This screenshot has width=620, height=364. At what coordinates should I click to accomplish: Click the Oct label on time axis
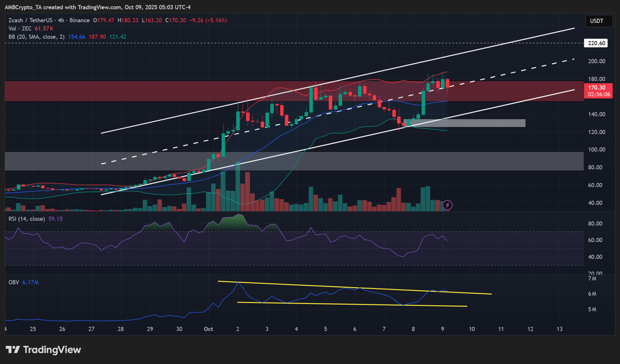208,329
